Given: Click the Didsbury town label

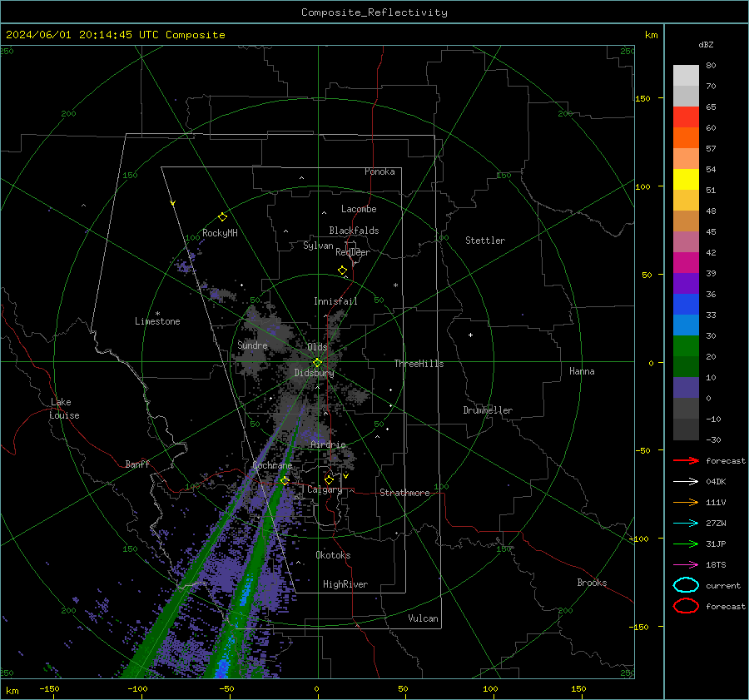Looking at the screenshot, I should [x=314, y=373].
